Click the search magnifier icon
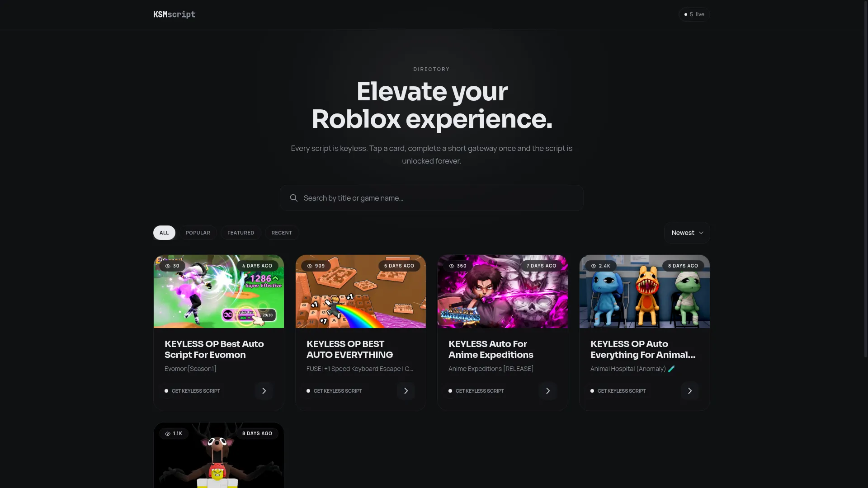This screenshot has height=488, width=868. pos(294,198)
